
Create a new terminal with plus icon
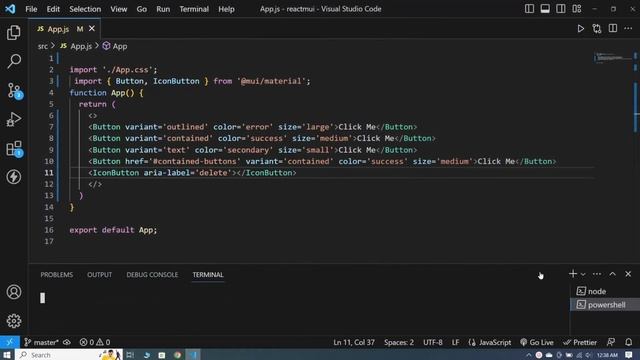573,274
